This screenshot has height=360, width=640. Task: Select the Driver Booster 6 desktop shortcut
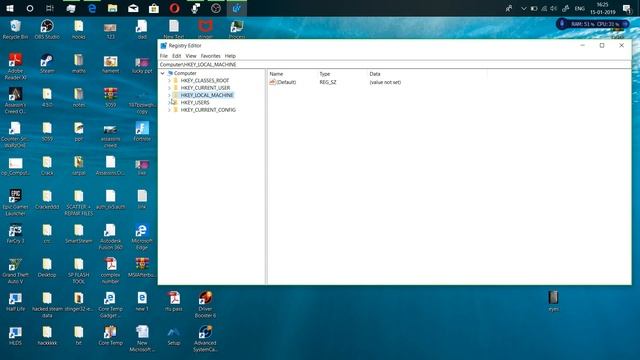(x=205, y=304)
